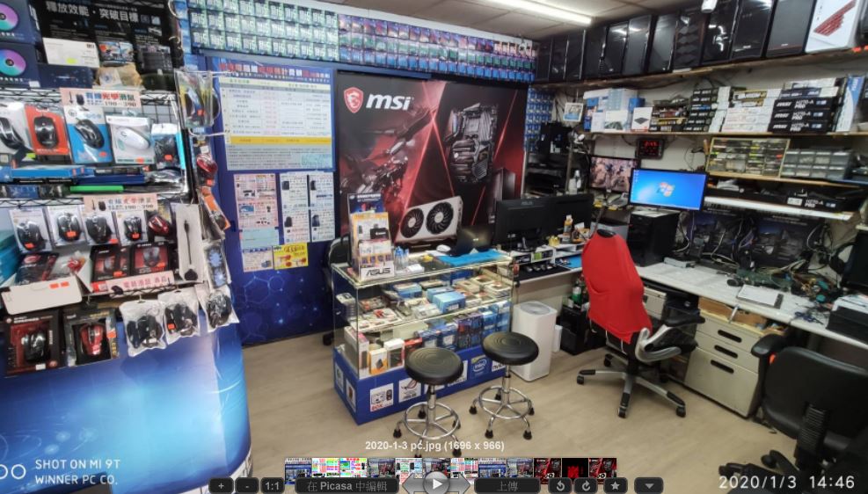Start slideshow with the play button

coord(436,483)
